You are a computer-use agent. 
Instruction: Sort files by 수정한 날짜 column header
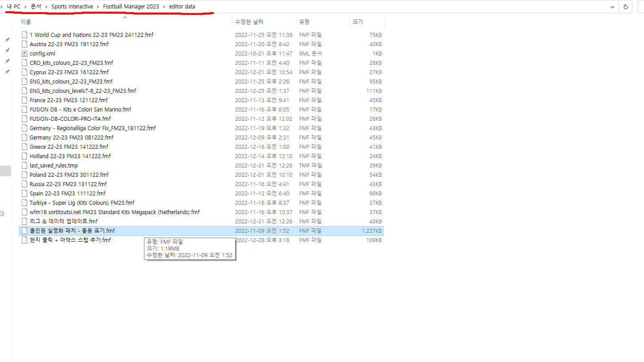(x=248, y=22)
